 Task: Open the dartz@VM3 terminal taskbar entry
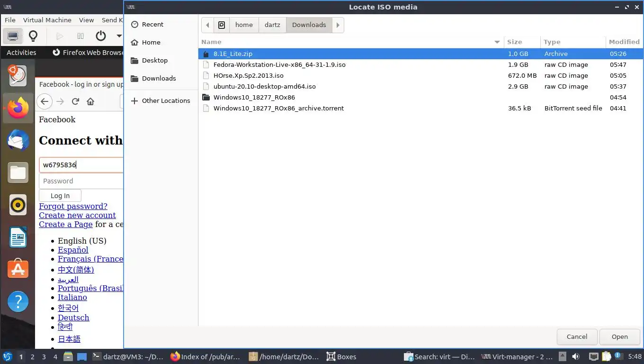[x=128, y=357]
